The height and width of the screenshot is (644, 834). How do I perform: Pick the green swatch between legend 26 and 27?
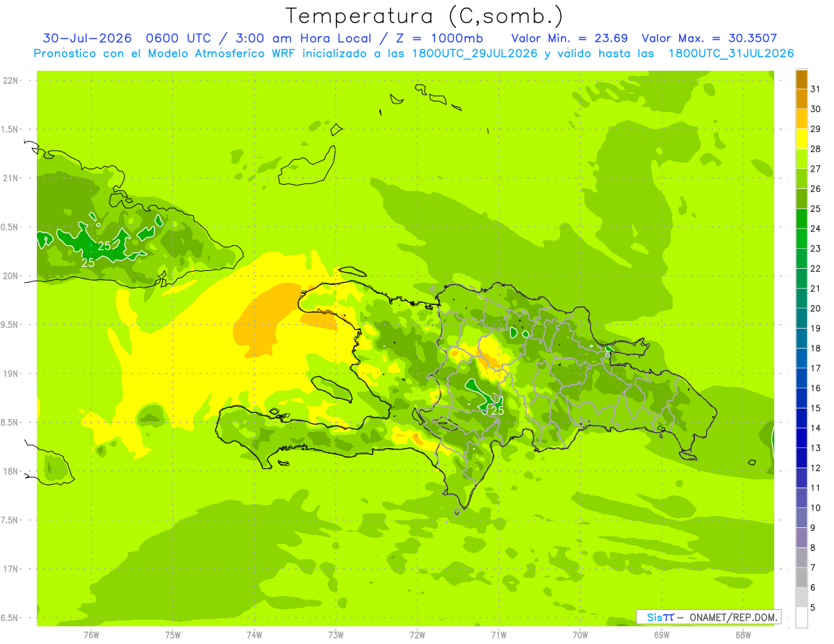point(801,179)
